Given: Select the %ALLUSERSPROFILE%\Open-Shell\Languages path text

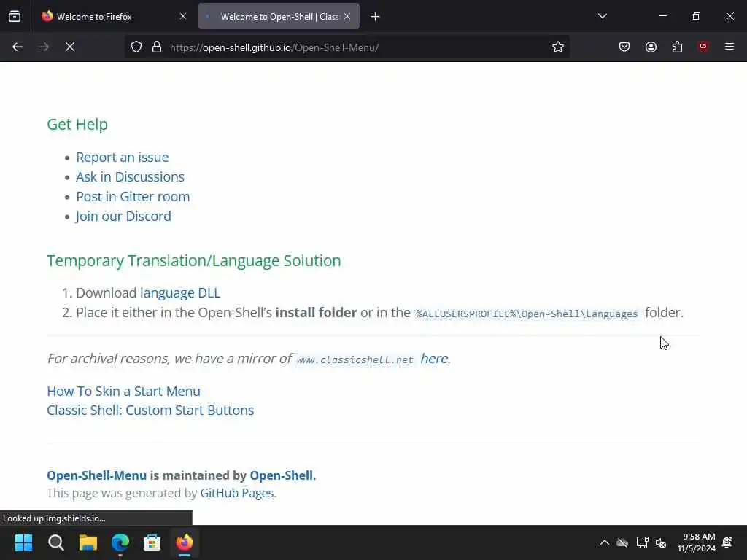Looking at the screenshot, I should 527,314.
